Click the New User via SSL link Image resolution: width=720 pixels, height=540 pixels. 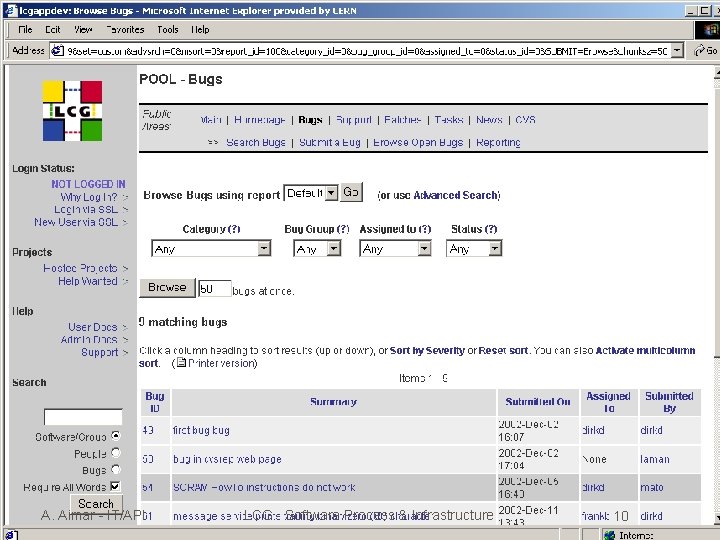[76, 222]
